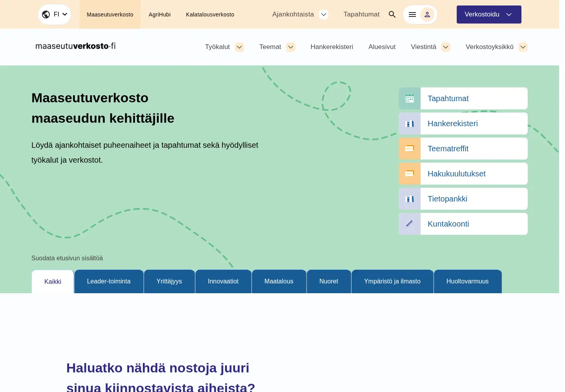Viewport: 565px width, 392px height.
Task: Select the Leader-toiminta filter tab
Action: 109,281
